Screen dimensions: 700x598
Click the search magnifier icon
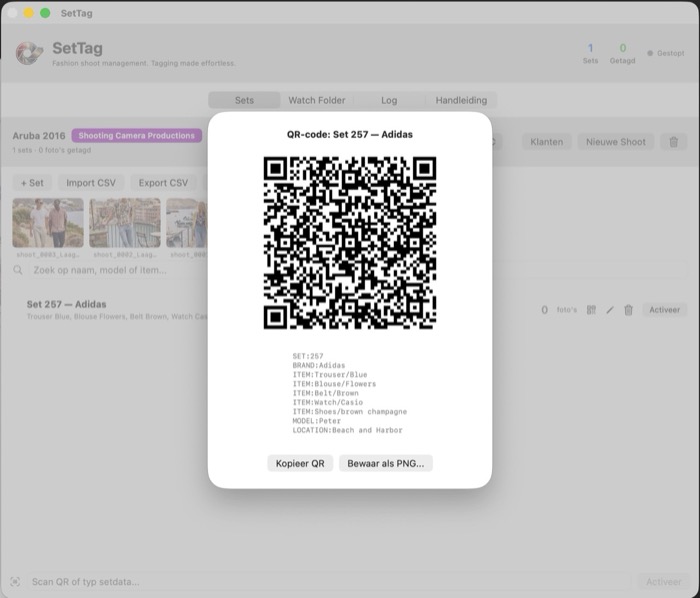[x=18, y=270]
